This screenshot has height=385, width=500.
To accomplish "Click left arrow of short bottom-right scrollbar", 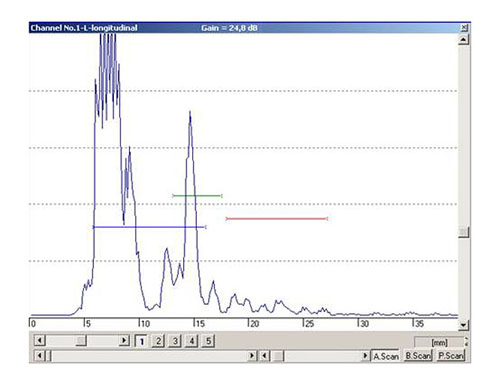I will point(264,356).
